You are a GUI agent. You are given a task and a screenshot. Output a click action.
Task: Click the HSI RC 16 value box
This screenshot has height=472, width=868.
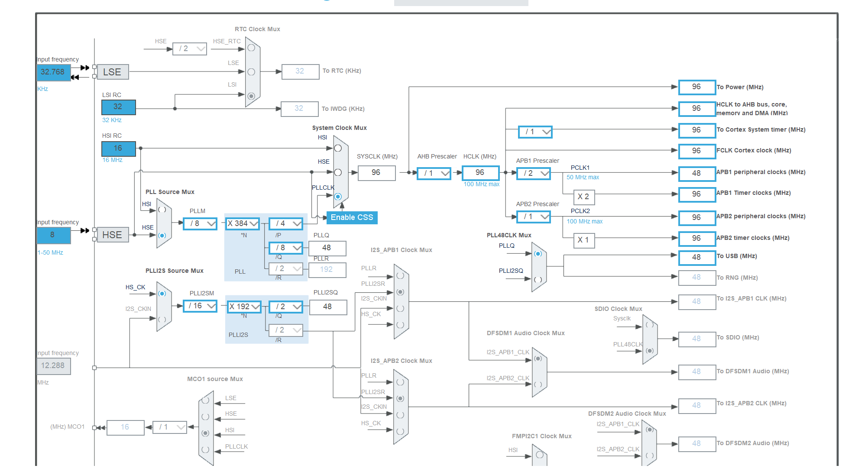(118, 149)
